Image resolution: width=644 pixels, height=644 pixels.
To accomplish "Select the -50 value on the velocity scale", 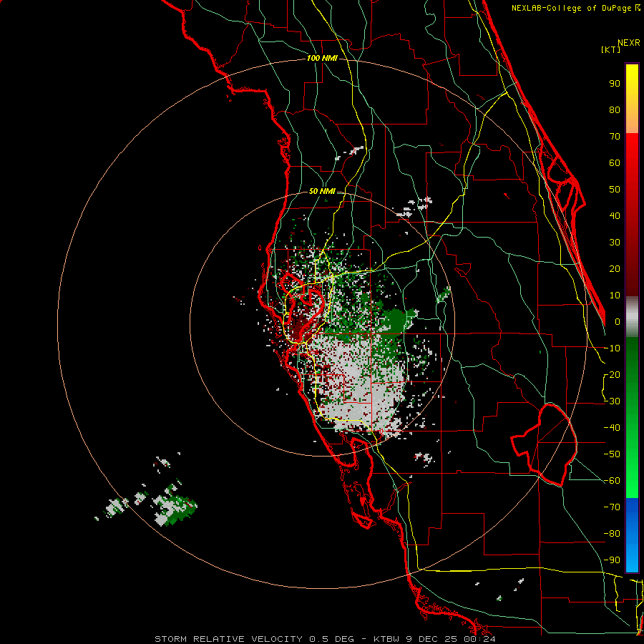I will click(612, 454).
